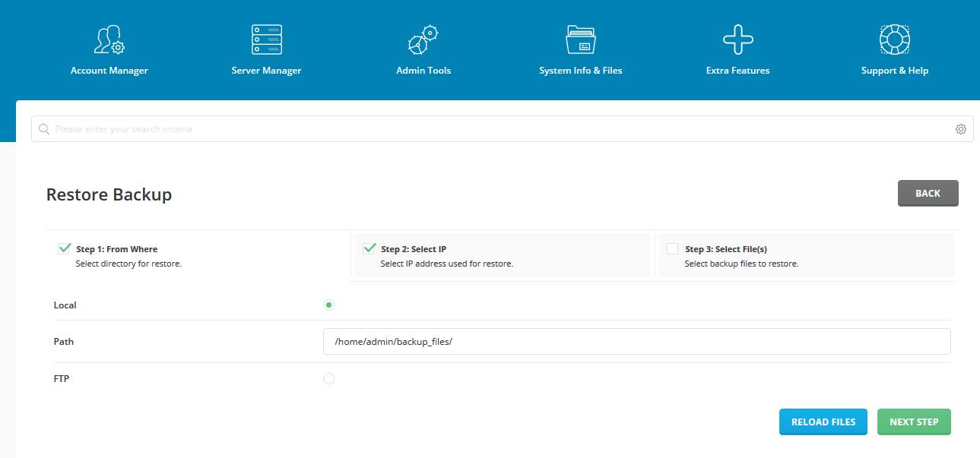This screenshot has height=458, width=980.
Task: Click the RELOAD FILES button
Action: click(x=823, y=422)
